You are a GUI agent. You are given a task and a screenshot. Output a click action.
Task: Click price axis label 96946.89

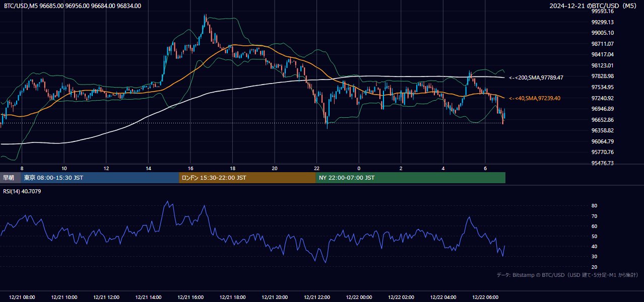[x=602, y=109]
